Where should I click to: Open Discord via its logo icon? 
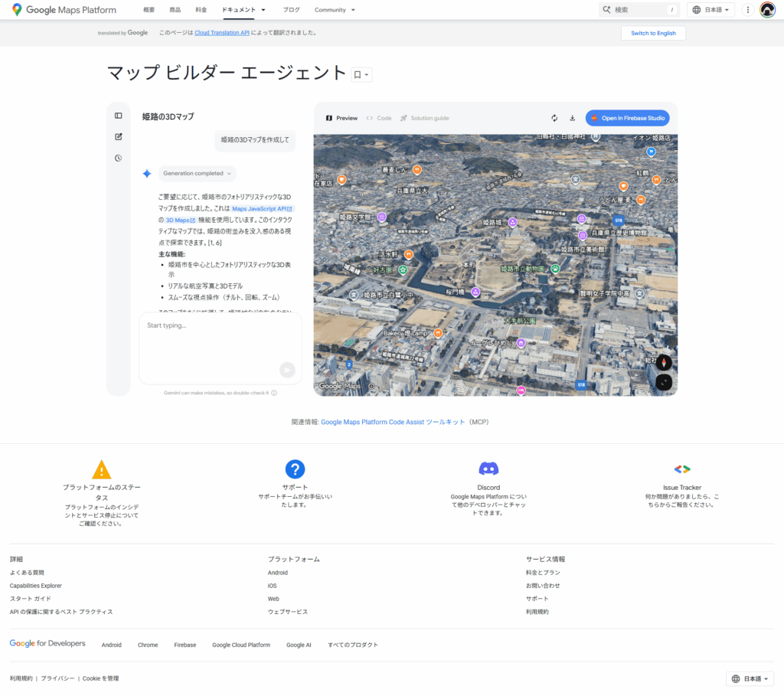[x=488, y=469]
